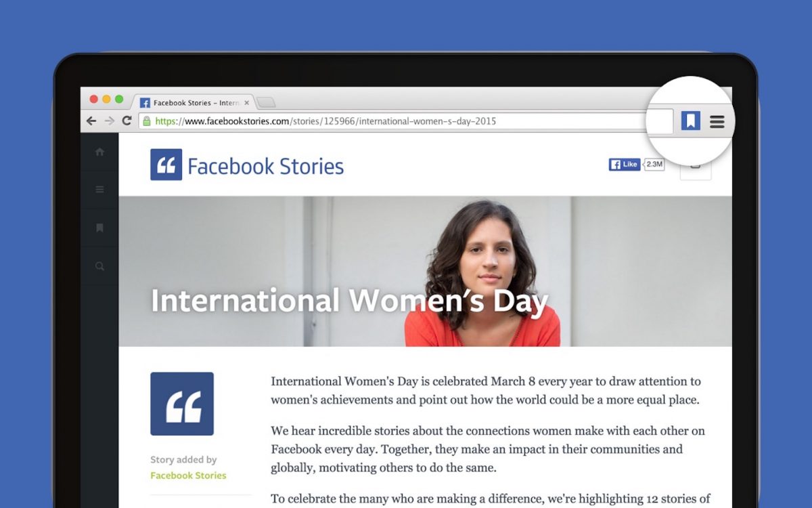Select the Home icon in the left sidebar
The height and width of the screenshot is (508, 812).
pyautogui.click(x=99, y=152)
